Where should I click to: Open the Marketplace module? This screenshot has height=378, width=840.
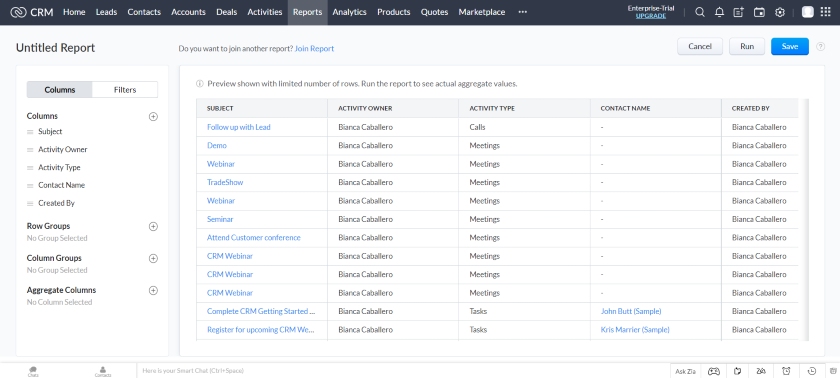(482, 12)
